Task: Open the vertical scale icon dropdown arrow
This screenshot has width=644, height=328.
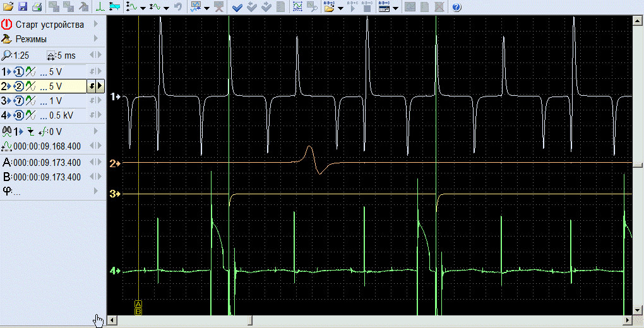Action: (143, 8)
